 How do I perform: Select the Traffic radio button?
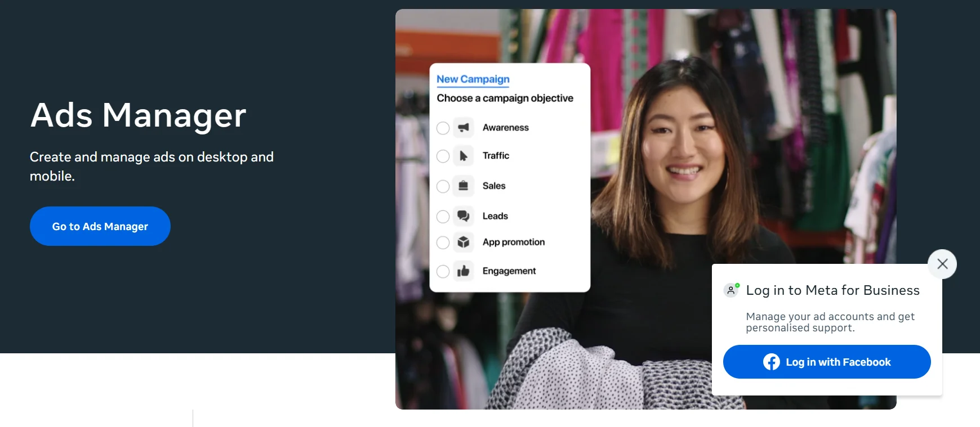pos(443,156)
